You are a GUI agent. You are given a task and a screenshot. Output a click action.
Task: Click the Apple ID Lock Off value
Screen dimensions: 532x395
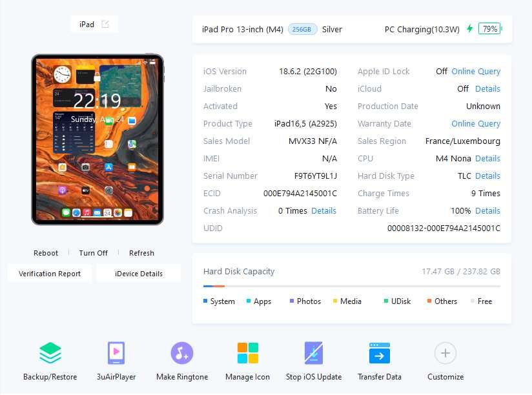click(442, 71)
